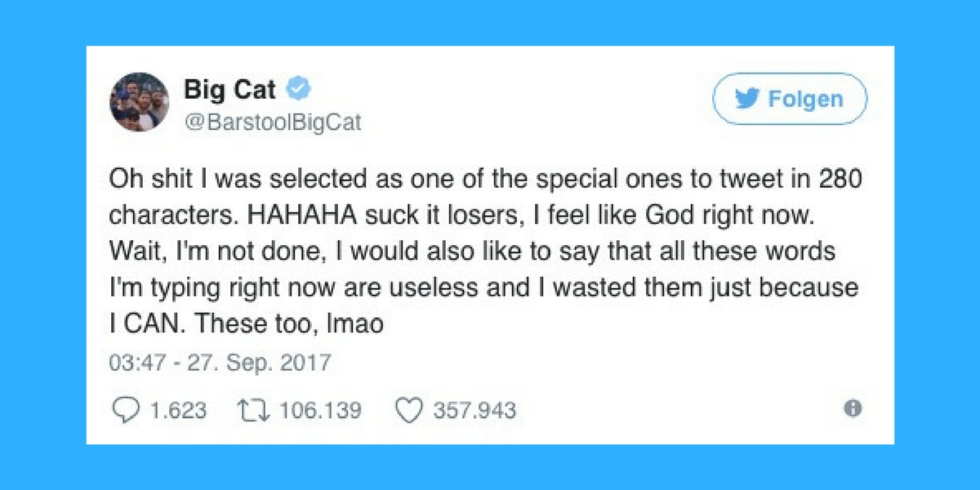Open the 03:47 - 27. Sep. 2017 timestamp
Viewport: 980px width, 490px height.
point(220,362)
